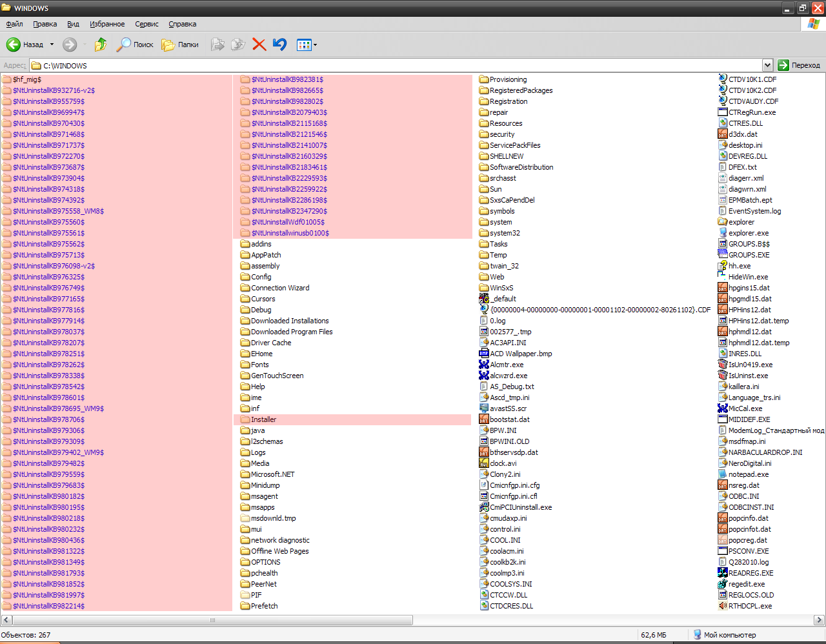Viewport: 826px width, 644px height.
Task: Select the ACD Wallpaper.bmp icon
Action: (x=484, y=354)
